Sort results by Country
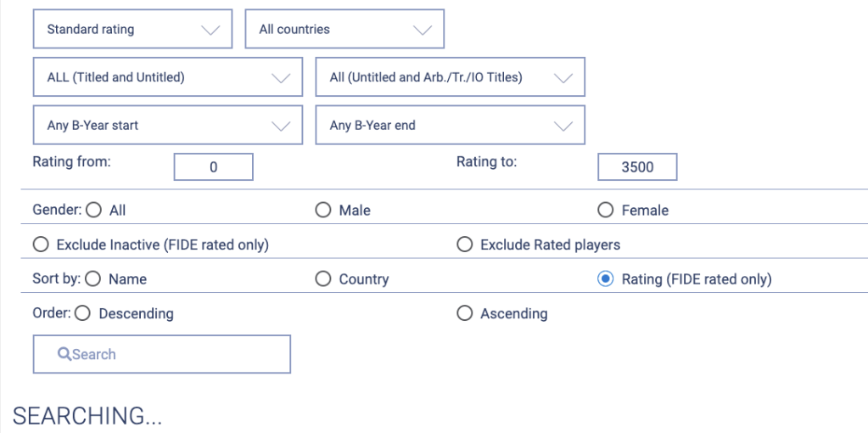This screenshot has width=868, height=433. (x=323, y=278)
